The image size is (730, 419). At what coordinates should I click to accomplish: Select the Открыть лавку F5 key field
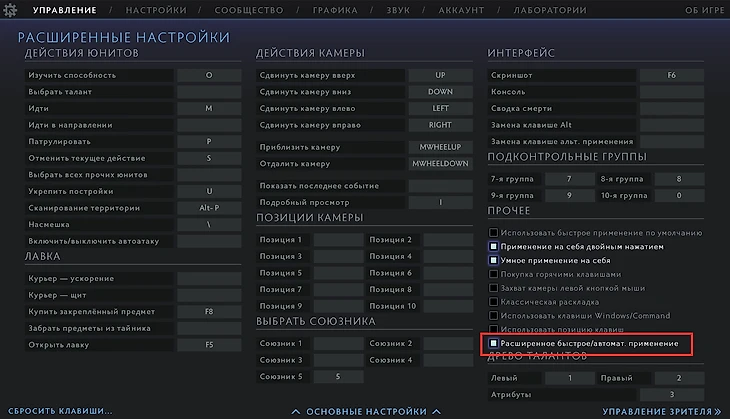(209, 345)
